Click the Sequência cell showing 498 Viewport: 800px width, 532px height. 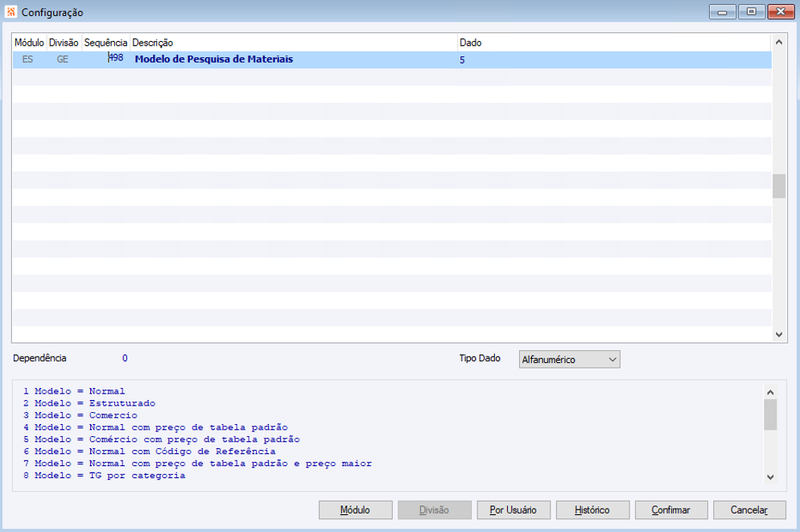pos(106,59)
